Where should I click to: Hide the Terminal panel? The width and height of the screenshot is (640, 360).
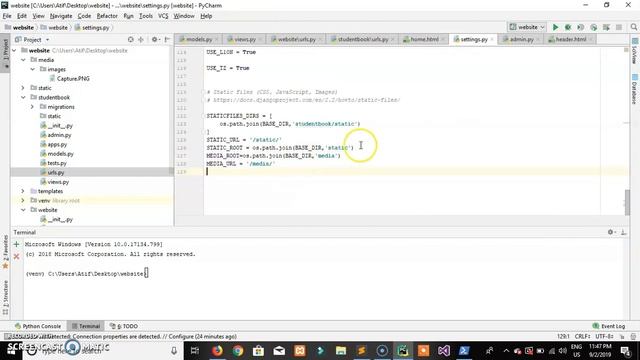coord(623,232)
